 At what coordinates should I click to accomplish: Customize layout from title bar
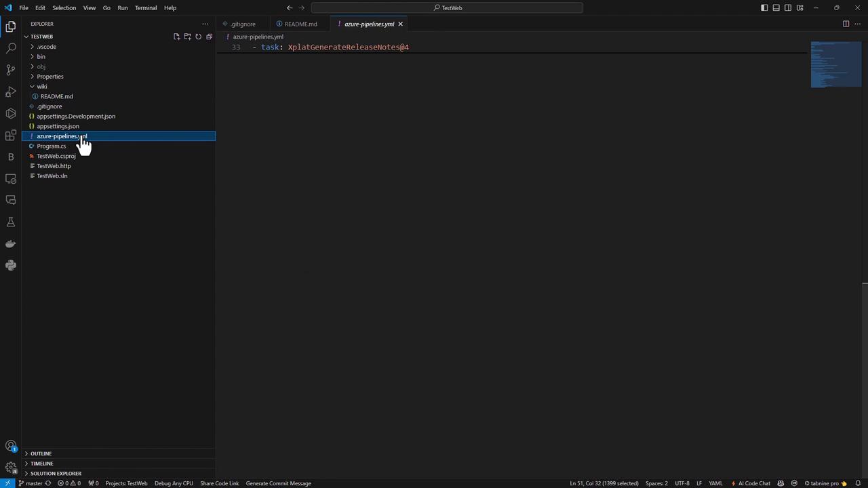point(800,8)
